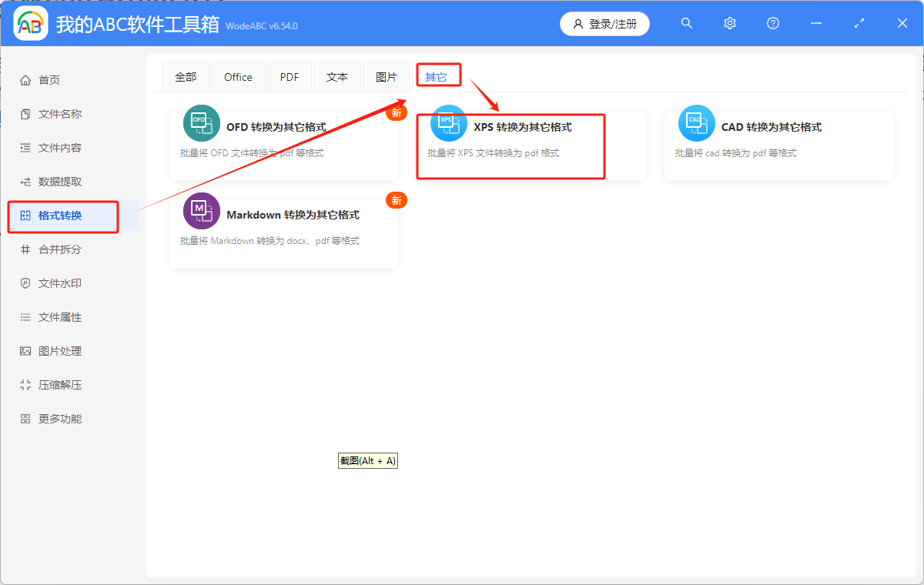Image resolution: width=924 pixels, height=585 pixels.
Task: Click the 登录/注册 login button
Action: pos(604,24)
